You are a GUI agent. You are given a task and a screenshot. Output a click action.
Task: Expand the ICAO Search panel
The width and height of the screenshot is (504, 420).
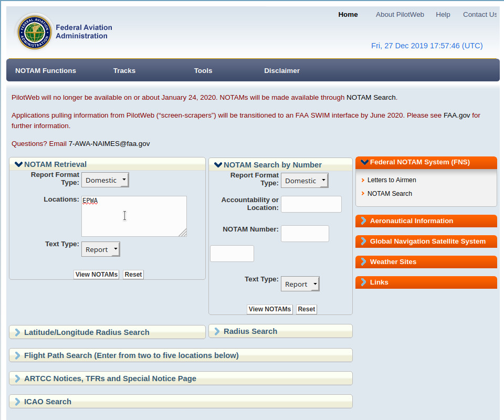pyautogui.click(x=181, y=401)
